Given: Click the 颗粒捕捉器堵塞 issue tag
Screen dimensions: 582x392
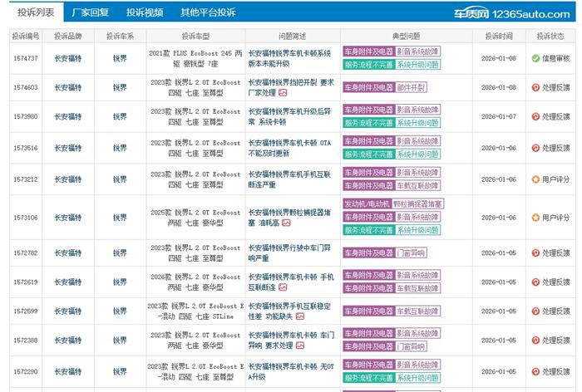Looking at the screenshot, I should click(x=418, y=203).
